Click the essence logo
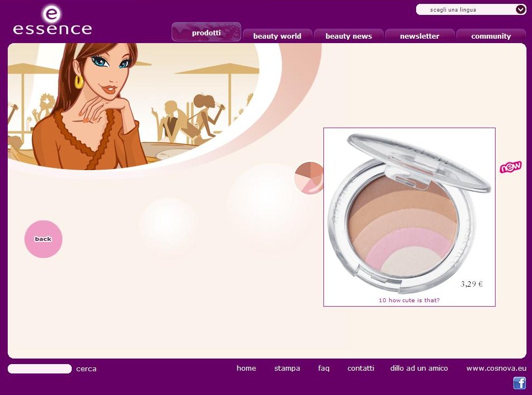Screen dimensions: 532x395 [x=52, y=20]
